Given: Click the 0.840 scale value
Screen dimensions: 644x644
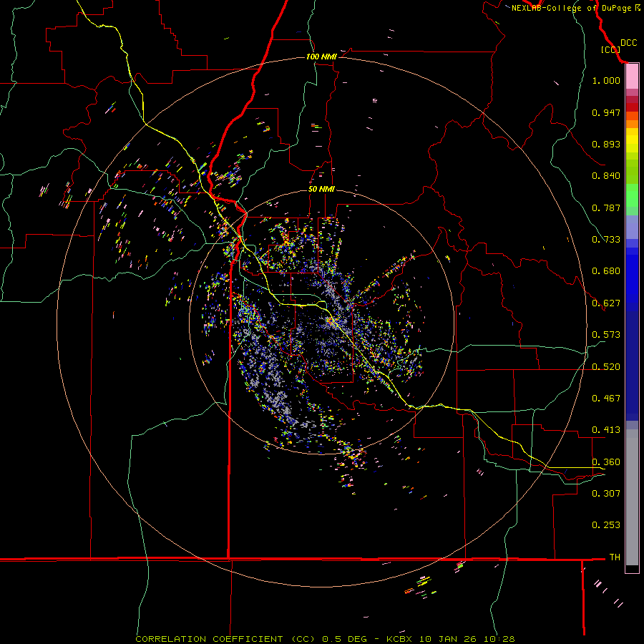Looking at the screenshot, I should [x=606, y=176].
